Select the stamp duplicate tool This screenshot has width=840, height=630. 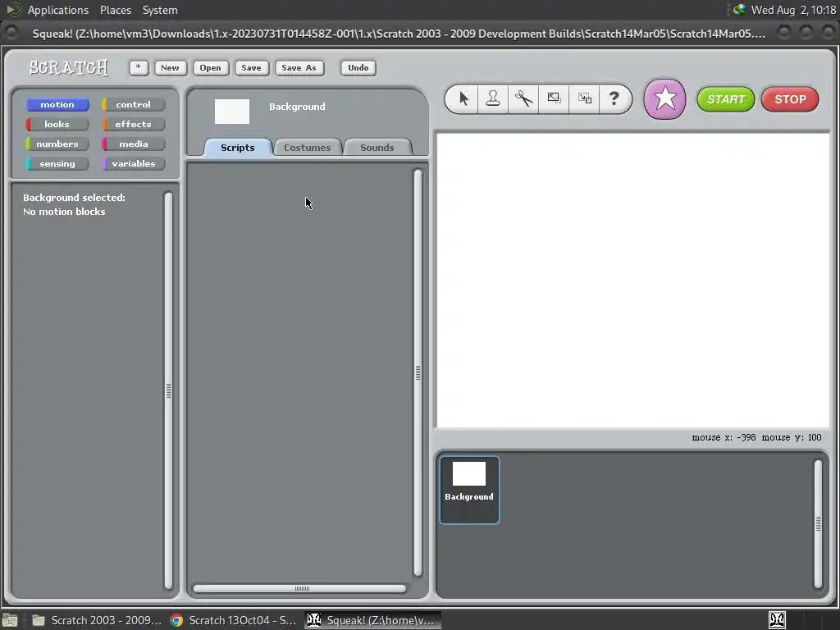(493, 98)
